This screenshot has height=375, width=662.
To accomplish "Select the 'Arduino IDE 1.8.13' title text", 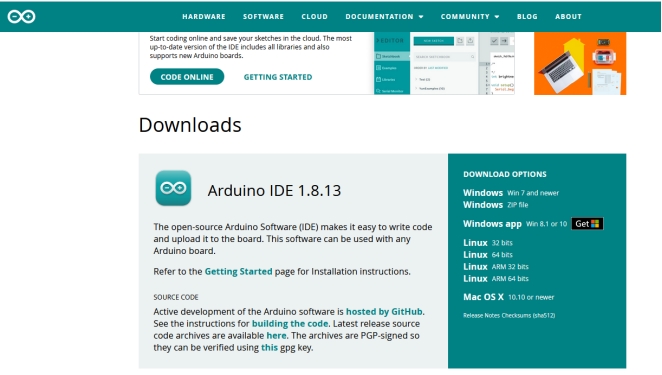I will (x=274, y=190).
